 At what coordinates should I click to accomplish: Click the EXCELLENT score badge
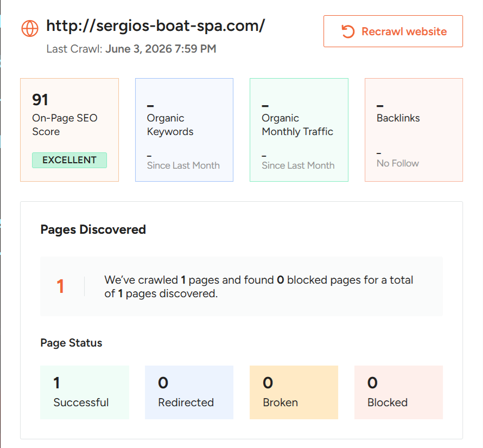coord(69,160)
